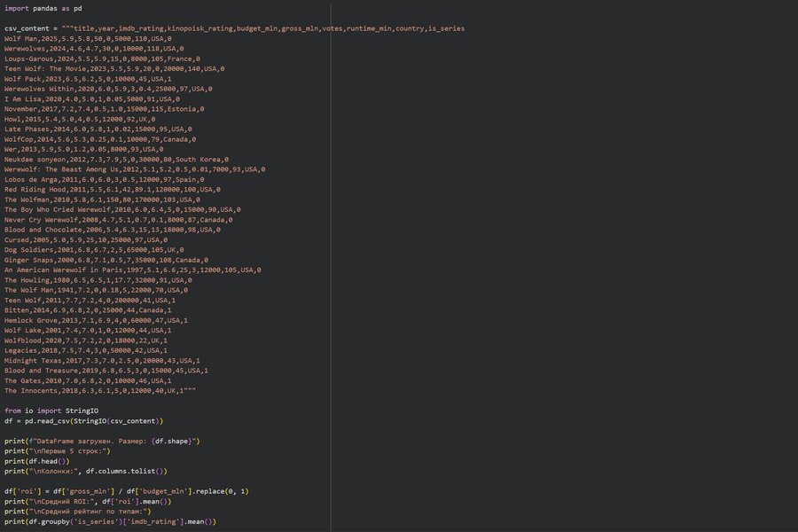Click the 'Средний ROI' print line

click(88, 502)
